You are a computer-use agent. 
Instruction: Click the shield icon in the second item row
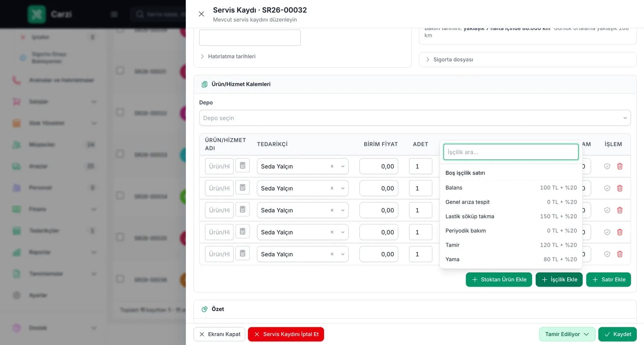point(607,188)
